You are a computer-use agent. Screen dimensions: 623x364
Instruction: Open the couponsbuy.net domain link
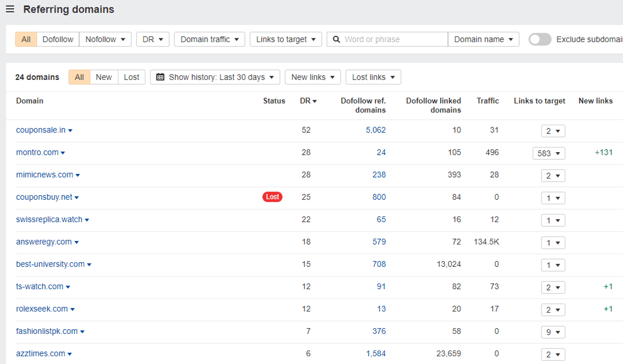[44, 197]
